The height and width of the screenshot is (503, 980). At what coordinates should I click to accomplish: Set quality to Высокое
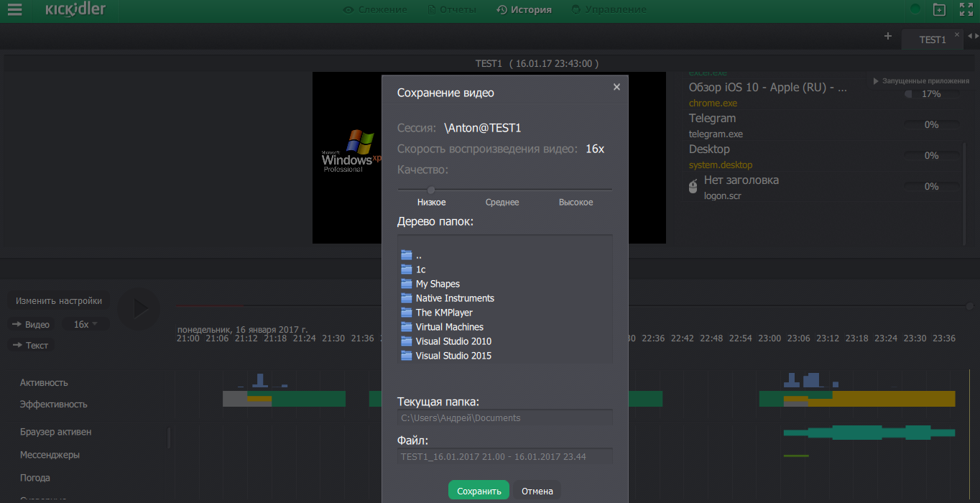point(576,203)
